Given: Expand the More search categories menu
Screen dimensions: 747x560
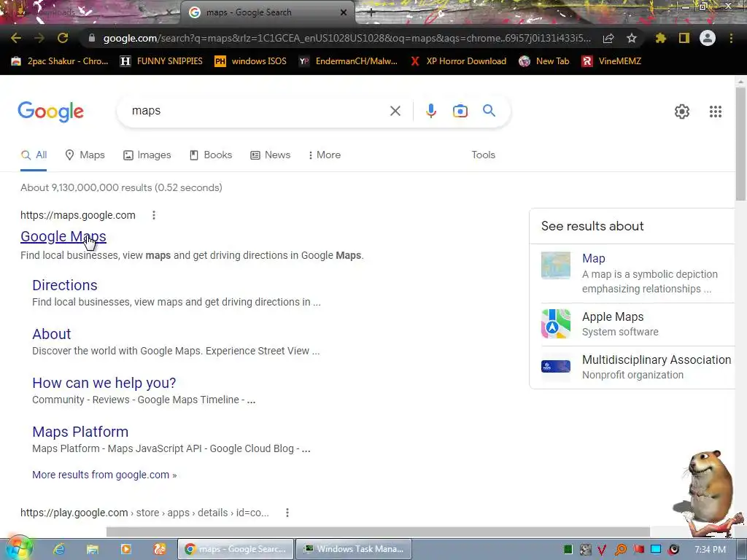Looking at the screenshot, I should tap(325, 155).
